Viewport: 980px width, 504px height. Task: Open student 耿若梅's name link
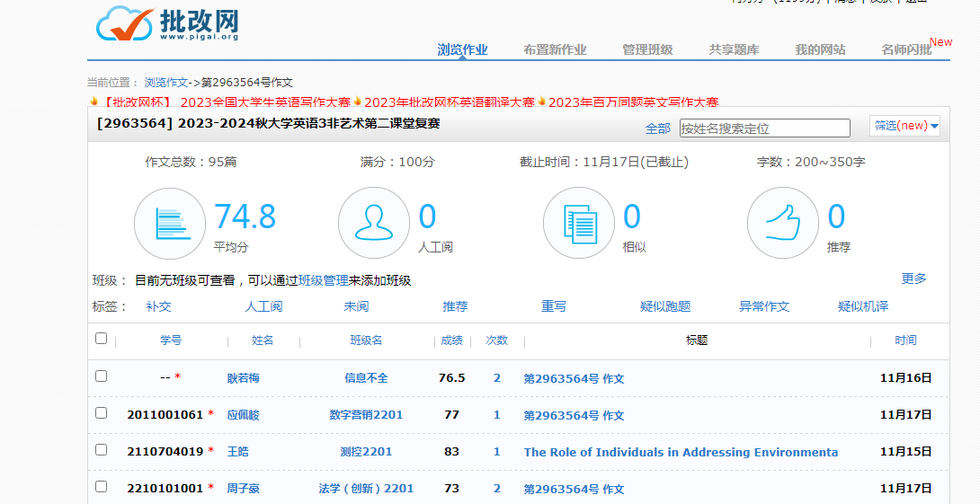[x=243, y=378]
